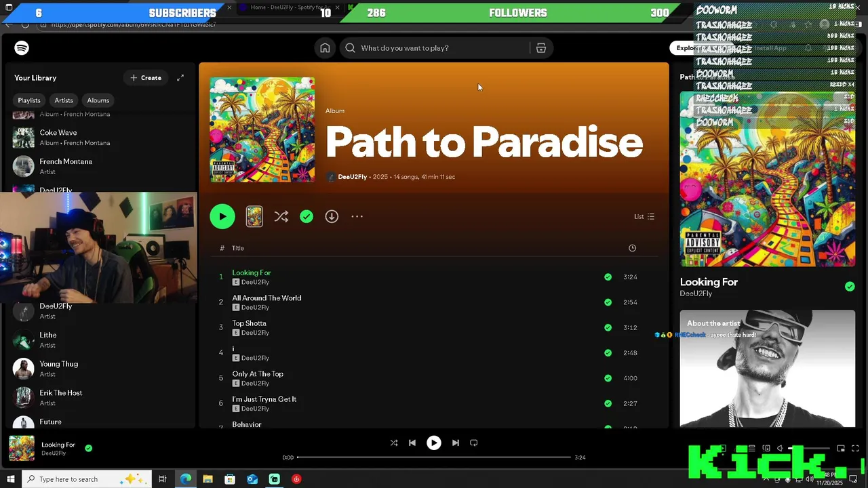Screen dimensions: 868x488
Task: Click the Path to Paradise album cover
Action: [x=262, y=129]
